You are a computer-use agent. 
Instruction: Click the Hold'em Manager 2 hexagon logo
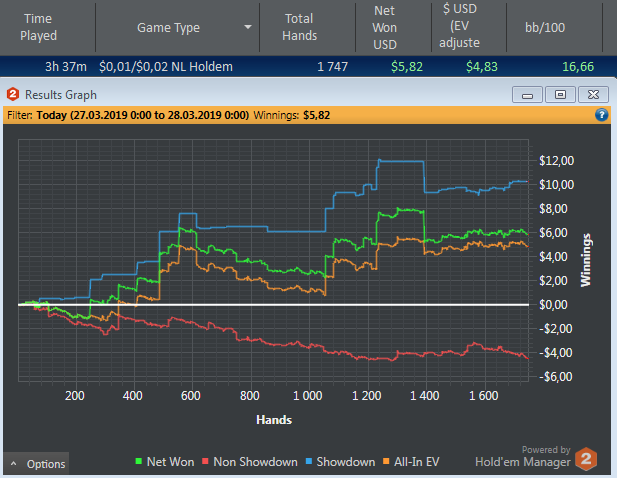(x=586, y=459)
